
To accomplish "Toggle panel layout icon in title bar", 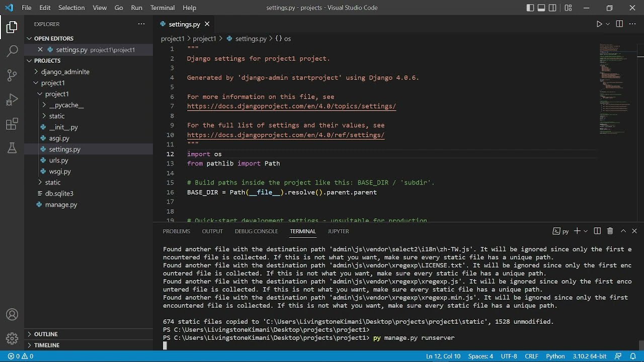I will pos(541,8).
